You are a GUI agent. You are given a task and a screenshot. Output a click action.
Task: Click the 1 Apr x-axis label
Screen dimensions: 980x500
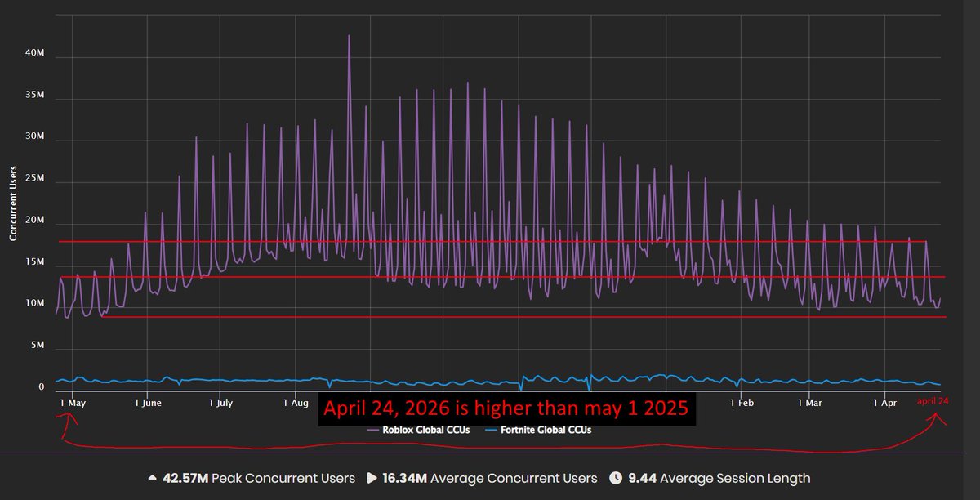(884, 403)
